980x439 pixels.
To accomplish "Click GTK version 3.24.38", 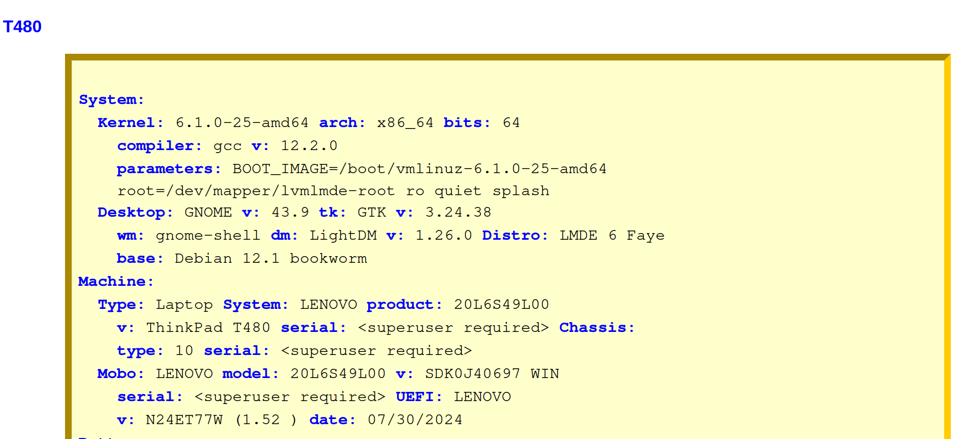I will (458, 212).
